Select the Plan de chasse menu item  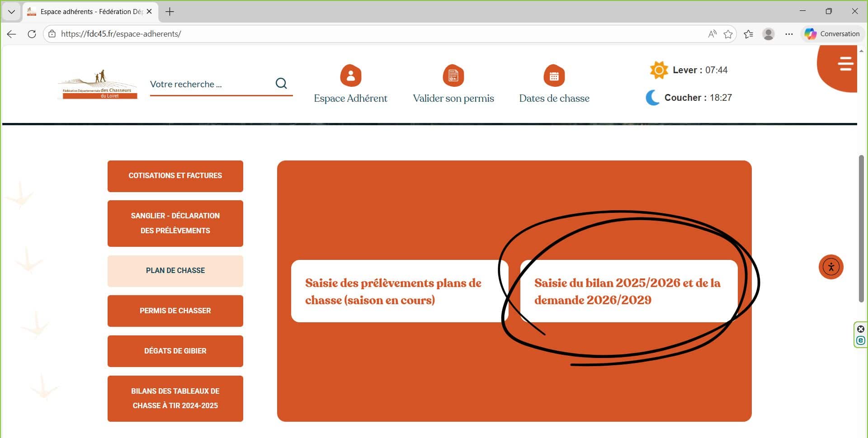pyautogui.click(x=175, y=270)
